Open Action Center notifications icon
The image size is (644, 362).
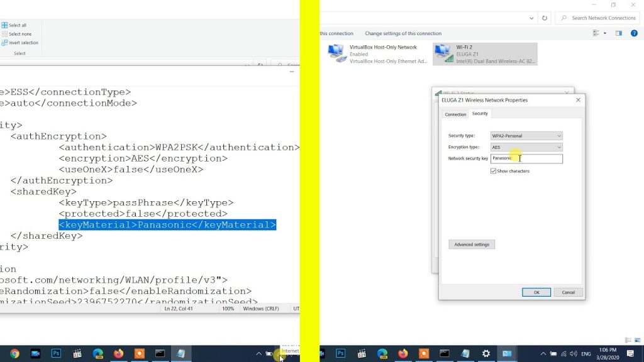point(630,354)
